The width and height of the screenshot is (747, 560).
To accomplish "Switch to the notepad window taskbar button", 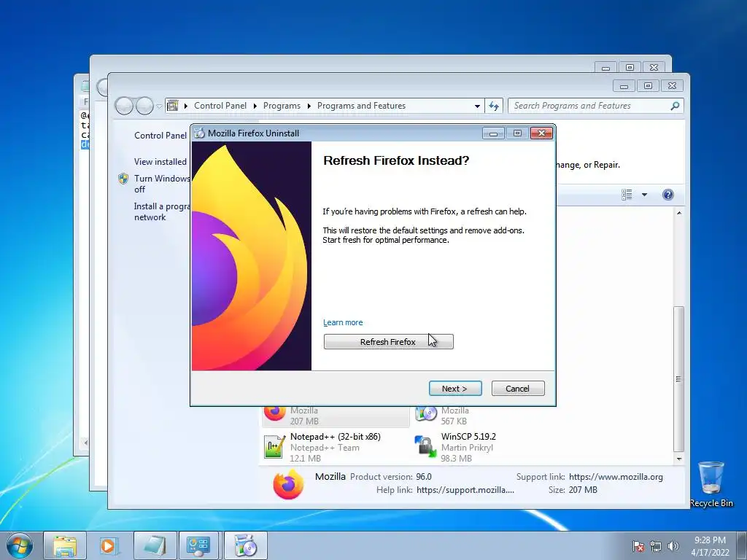I will pyautogui.click(x=155, y=545).
